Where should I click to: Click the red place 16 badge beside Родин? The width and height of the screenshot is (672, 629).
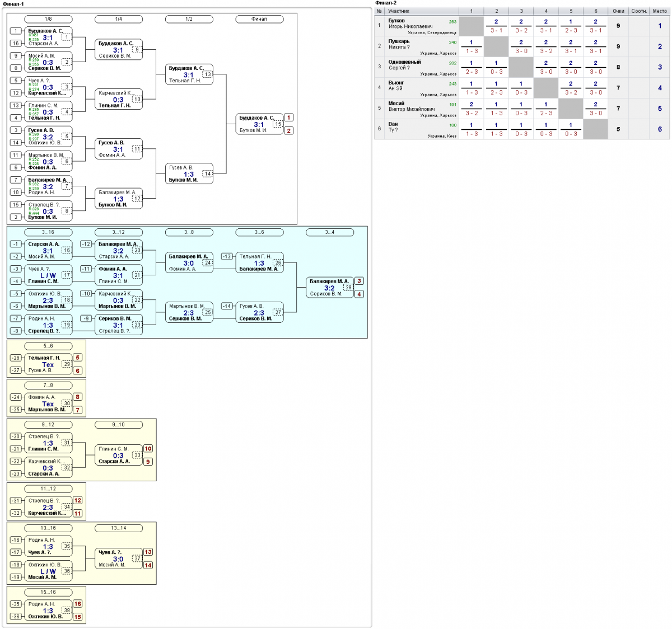click(78, 604)
